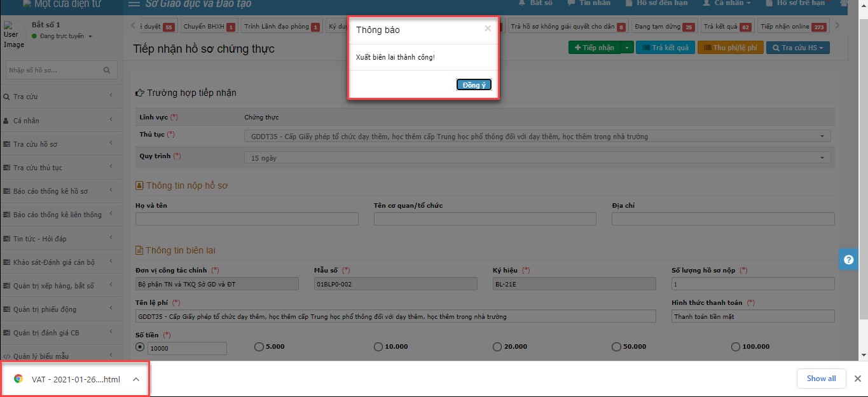The width and height of the screenshot is (868, 397).
Task: Select the custom amount radio with 10000
Action: [x=140, y=347]
